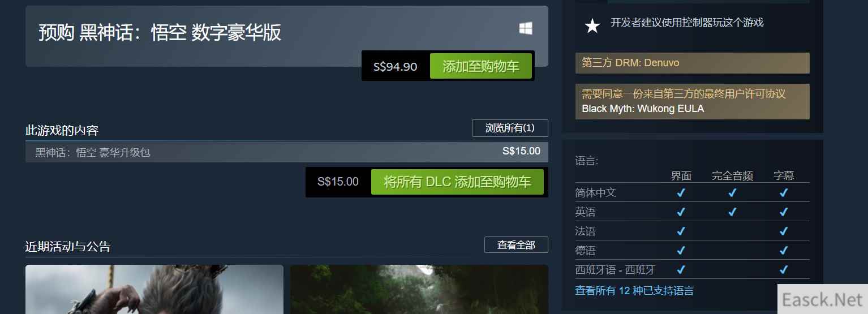Click the German interface checkmark
This screenshot has width=868, height=314.
681,251
